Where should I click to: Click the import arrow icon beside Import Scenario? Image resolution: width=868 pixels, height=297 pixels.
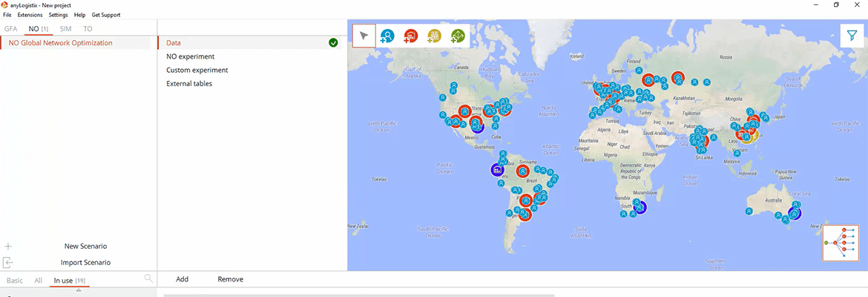coord(8,262)
